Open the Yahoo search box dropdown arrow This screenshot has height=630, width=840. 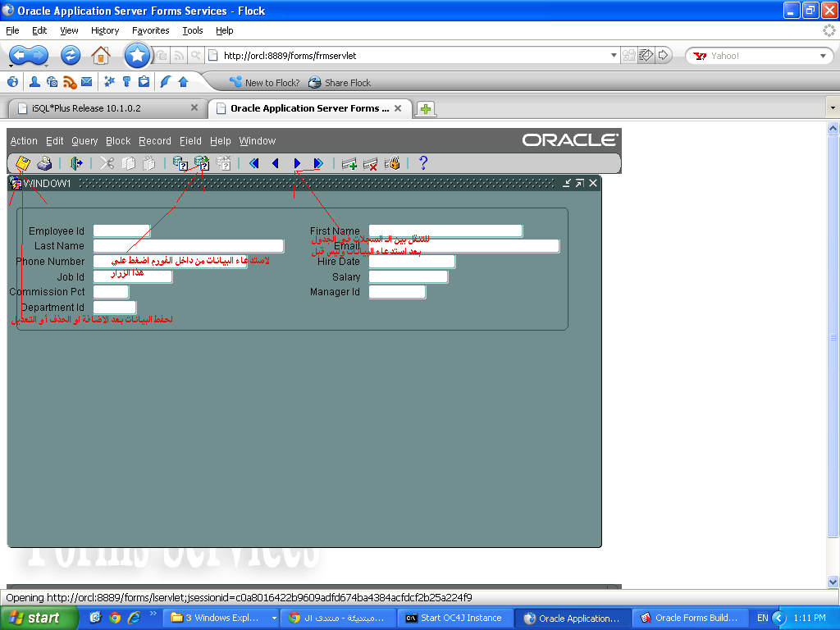(823, 56)
